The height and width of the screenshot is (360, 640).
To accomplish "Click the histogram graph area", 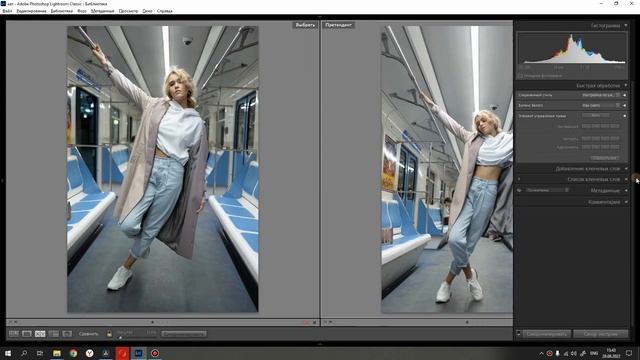I will pos(571,48).
